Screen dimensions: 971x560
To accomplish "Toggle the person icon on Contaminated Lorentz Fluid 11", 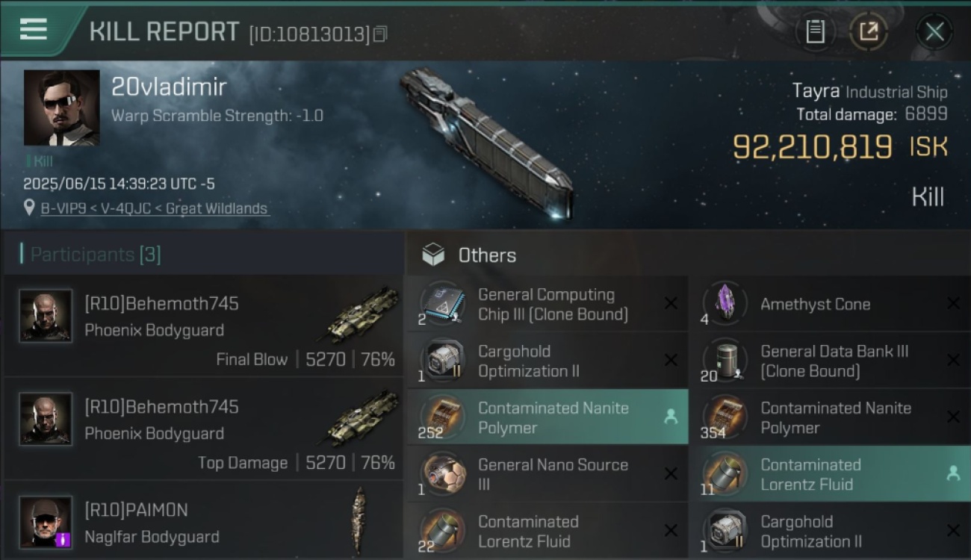I will (x=953, y=473).
